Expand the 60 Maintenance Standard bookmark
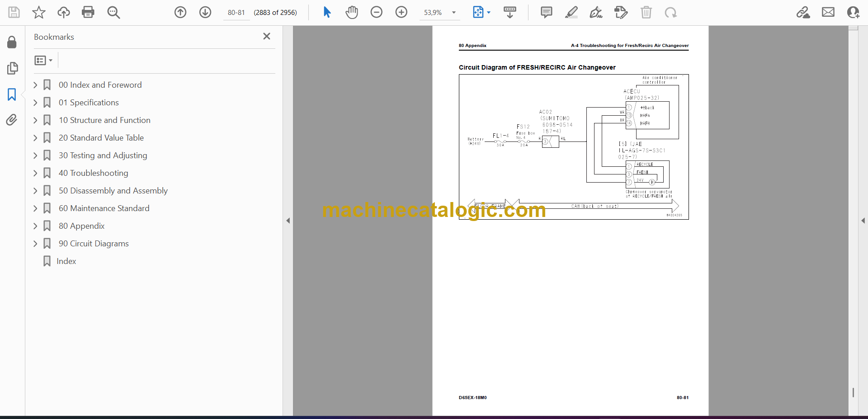 pos(35,208)
